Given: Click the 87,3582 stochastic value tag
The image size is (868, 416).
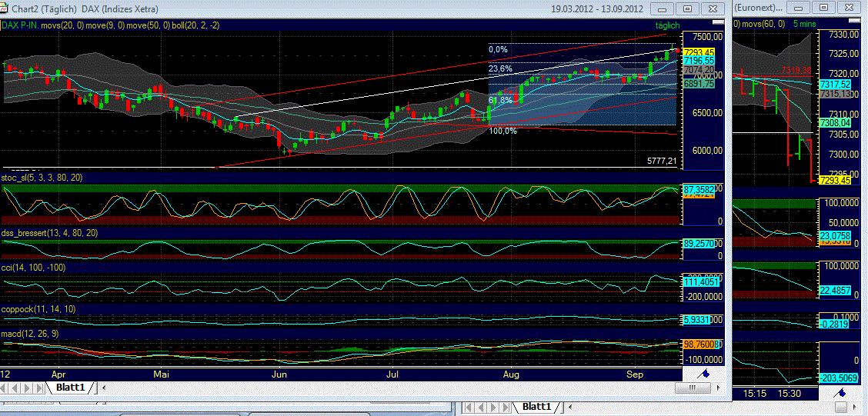Looking at the screenshot, I should point(699,188).
